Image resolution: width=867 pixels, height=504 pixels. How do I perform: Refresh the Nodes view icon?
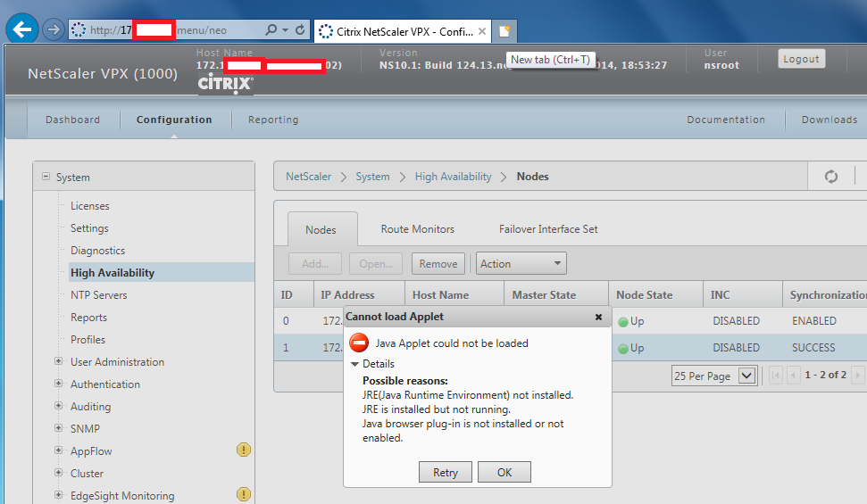tap(831, 177)
